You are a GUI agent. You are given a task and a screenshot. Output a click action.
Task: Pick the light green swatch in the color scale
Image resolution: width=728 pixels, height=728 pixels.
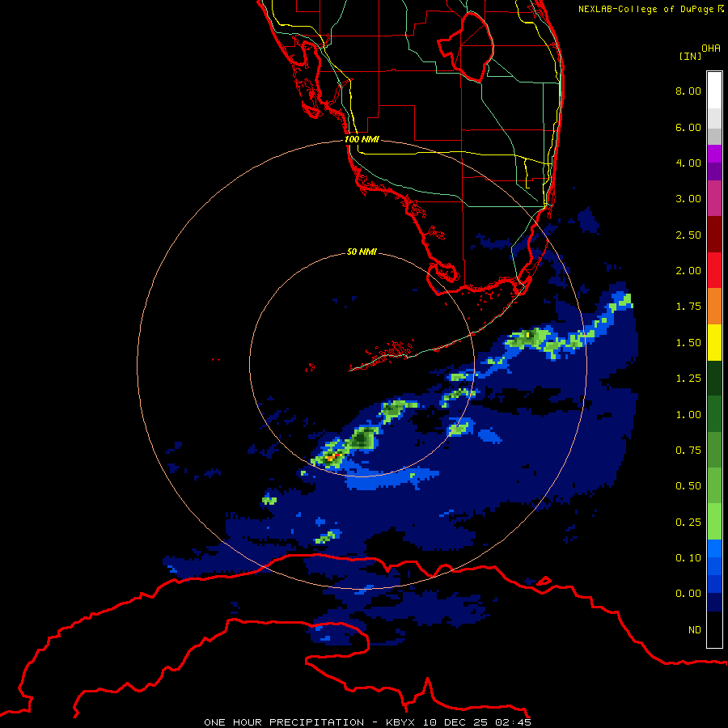(714, 522)
